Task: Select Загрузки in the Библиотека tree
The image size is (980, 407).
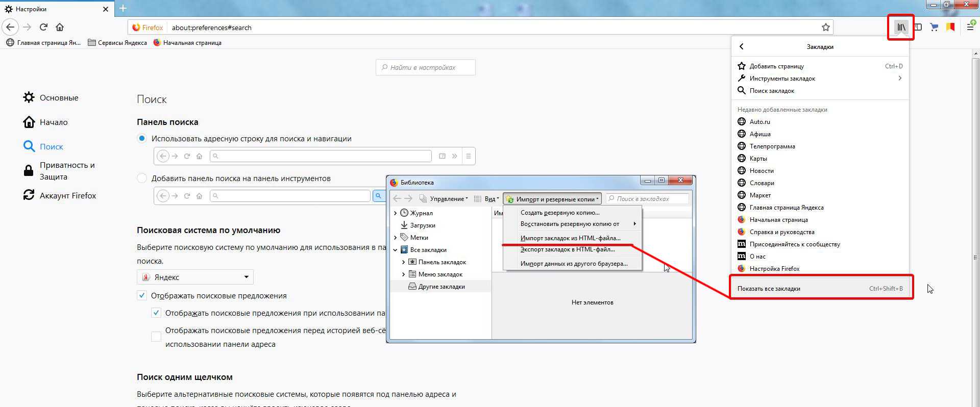Action: [x=418, y=225]
